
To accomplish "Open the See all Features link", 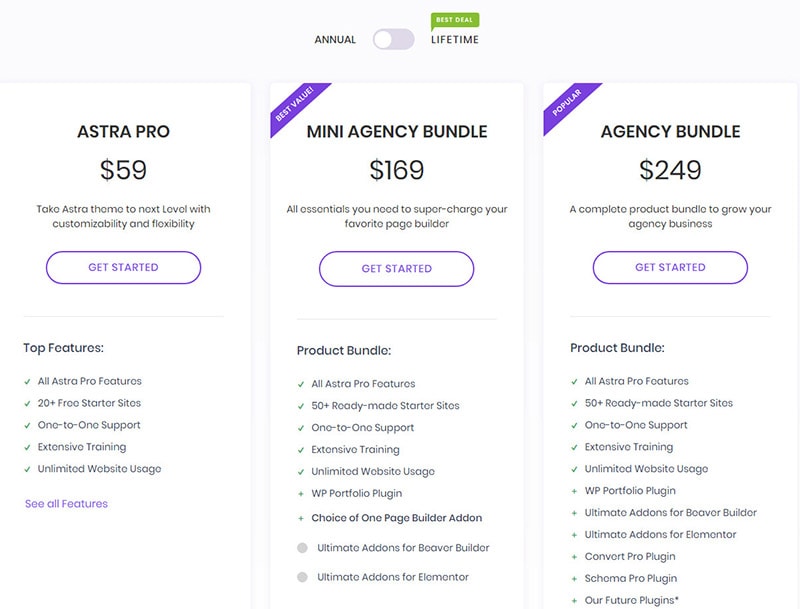I will point(66,504).
